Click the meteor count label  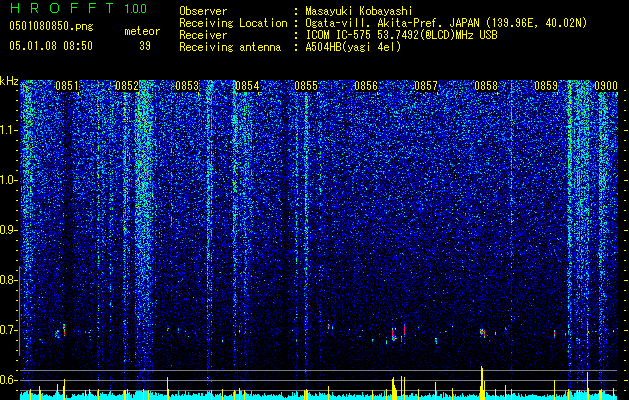(142, 31)
